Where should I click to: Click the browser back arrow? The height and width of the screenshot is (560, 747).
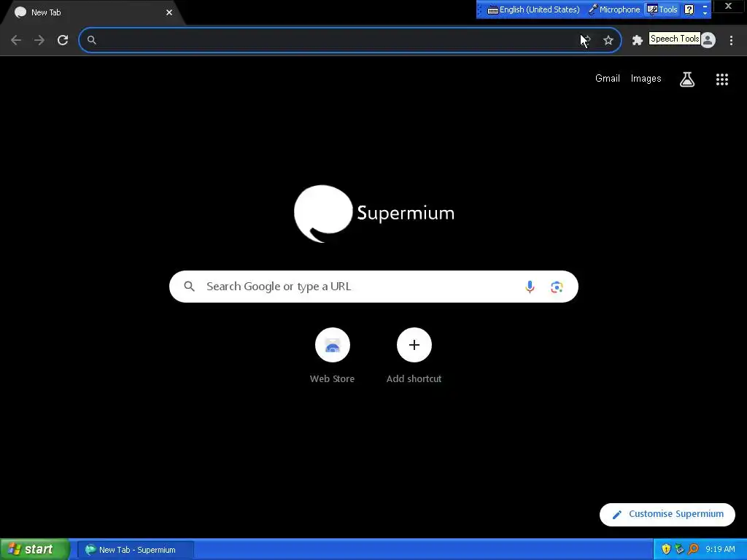16,40
